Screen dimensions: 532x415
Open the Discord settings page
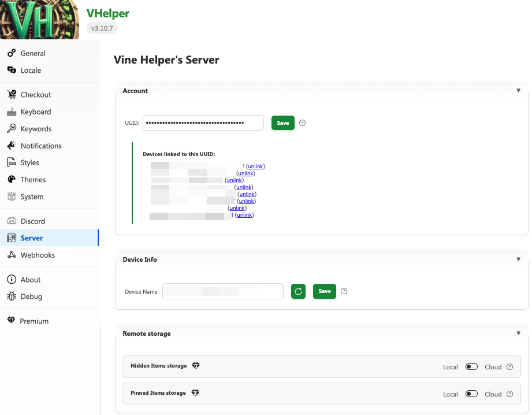[x=32, y=221]
